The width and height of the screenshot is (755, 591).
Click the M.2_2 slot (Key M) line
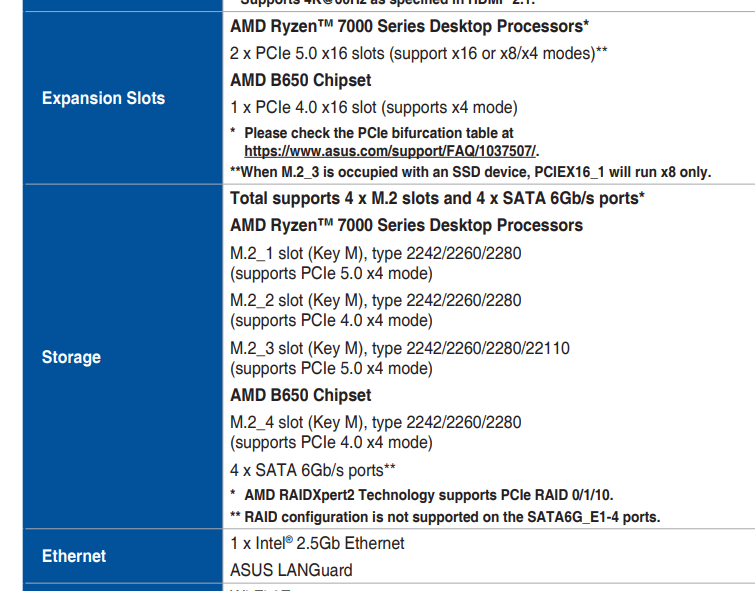click(375, 300)
